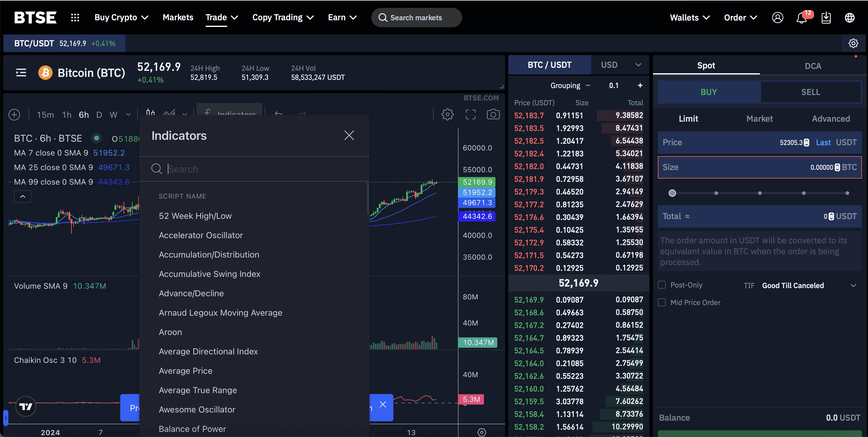This screenshot has height=437, width=868.
Task: Select the Market order type tab
Action: pyautogui.click(x=760, y=119)
